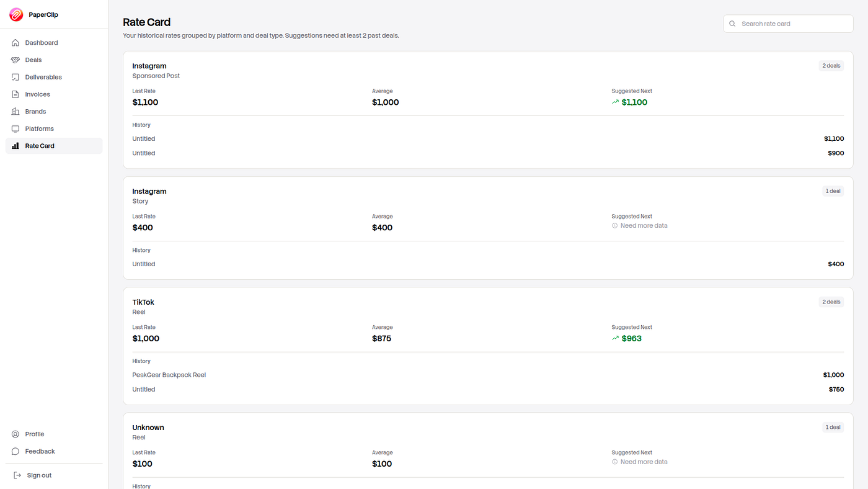Image resolution: width=868 pixels, height=489 pixels.
Task: Click the green $1,100 suggested next rate
Action: pos(634,102)
